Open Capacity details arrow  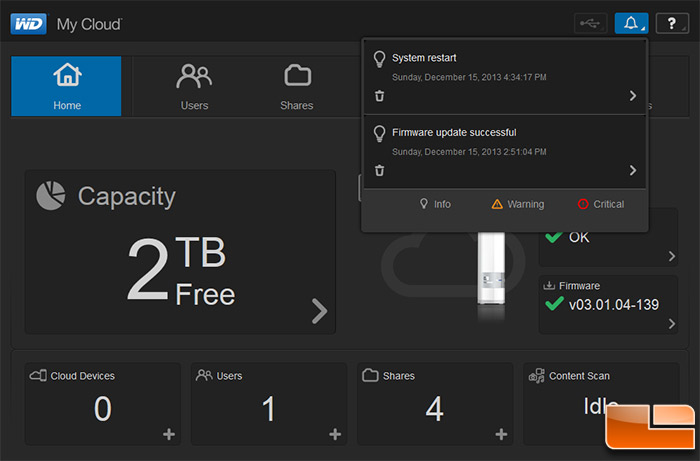point(320,311)
